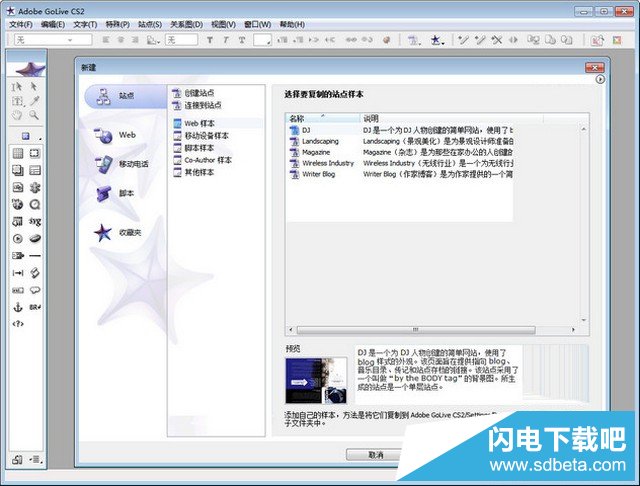Select the Writer Blog site sample

coord(400,174)
